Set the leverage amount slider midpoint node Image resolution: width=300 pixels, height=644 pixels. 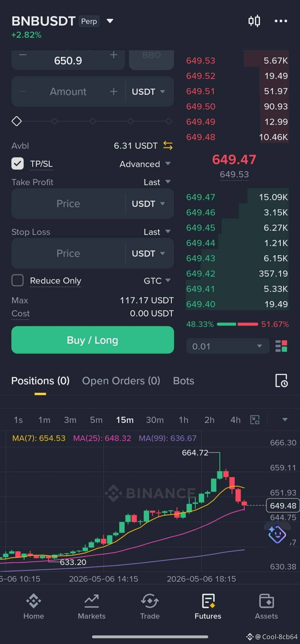[x=93, y=121]
